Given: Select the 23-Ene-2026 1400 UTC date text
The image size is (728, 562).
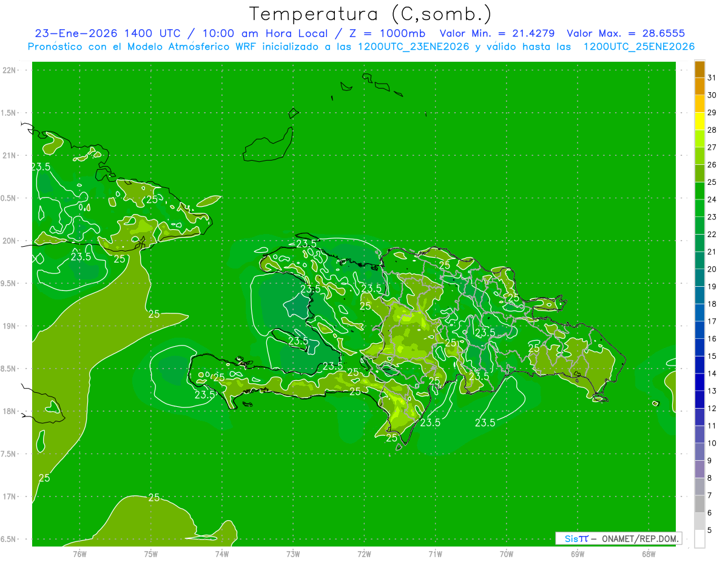Looking at the screenshot, I should click(x=107, y=33).
